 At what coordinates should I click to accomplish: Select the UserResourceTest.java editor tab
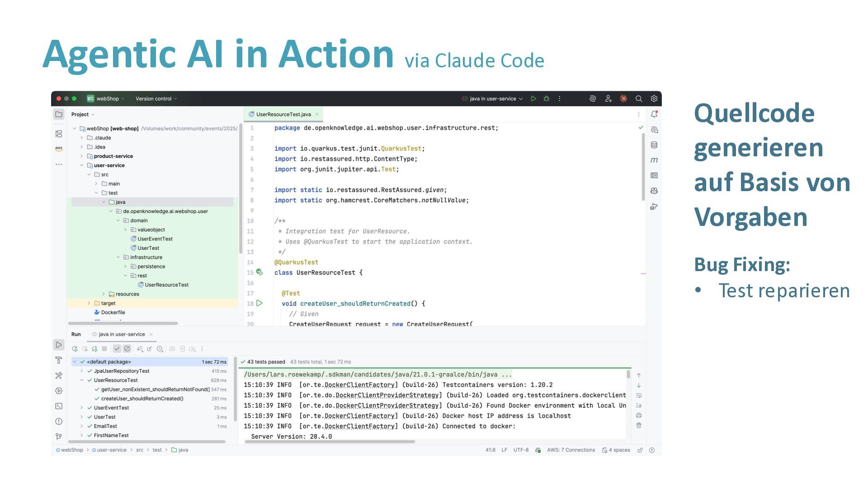pos(283,114)
